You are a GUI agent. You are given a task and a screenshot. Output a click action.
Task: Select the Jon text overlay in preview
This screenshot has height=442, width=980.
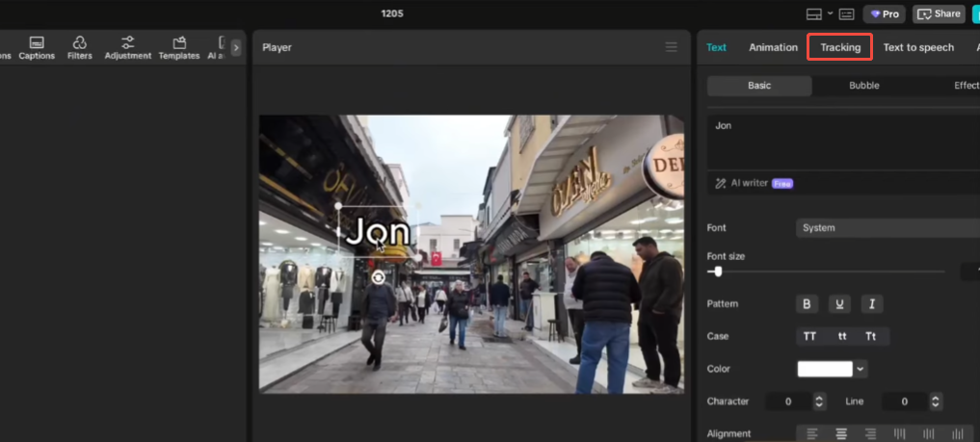tap(378, 232)
